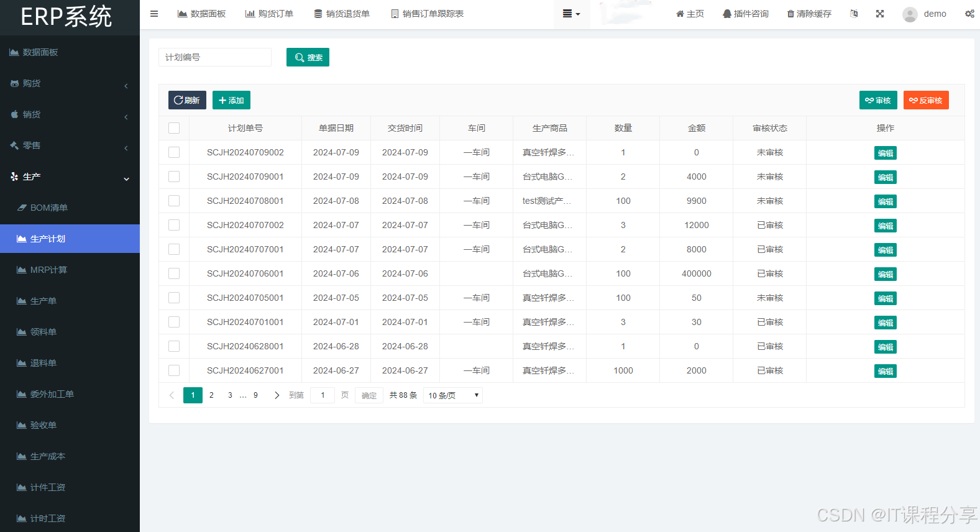Click the language switch icon
This screenshot has height=532, width=980.
click(854, 14)
